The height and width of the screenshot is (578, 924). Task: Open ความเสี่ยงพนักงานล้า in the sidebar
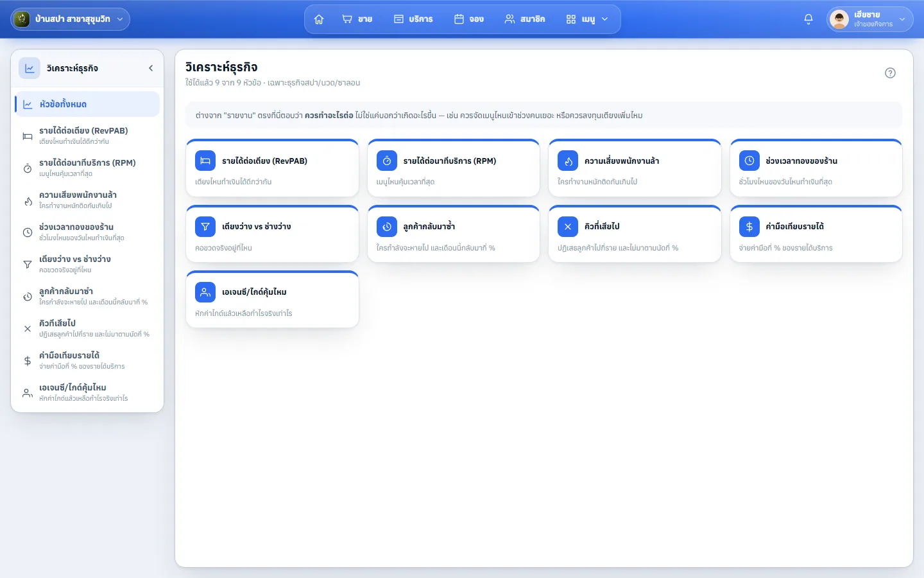click(x=87, y=200)
